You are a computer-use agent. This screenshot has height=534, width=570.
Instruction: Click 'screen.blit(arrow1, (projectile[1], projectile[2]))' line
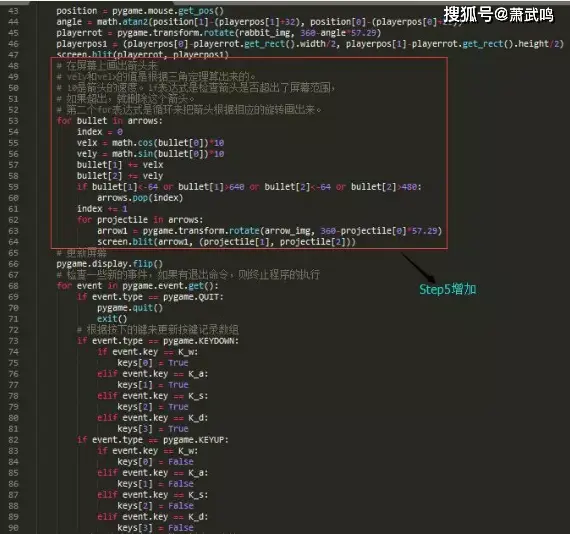(x=226, y=242)
